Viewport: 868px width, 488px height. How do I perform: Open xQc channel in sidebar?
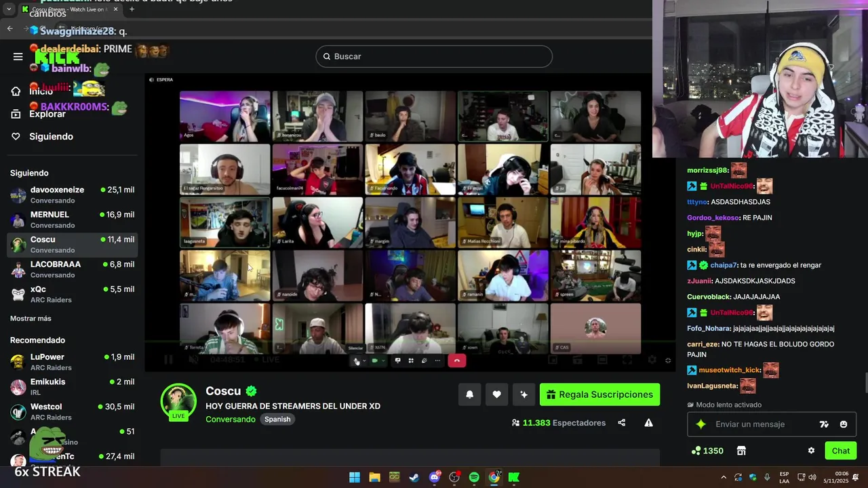[x=72, y=294]
